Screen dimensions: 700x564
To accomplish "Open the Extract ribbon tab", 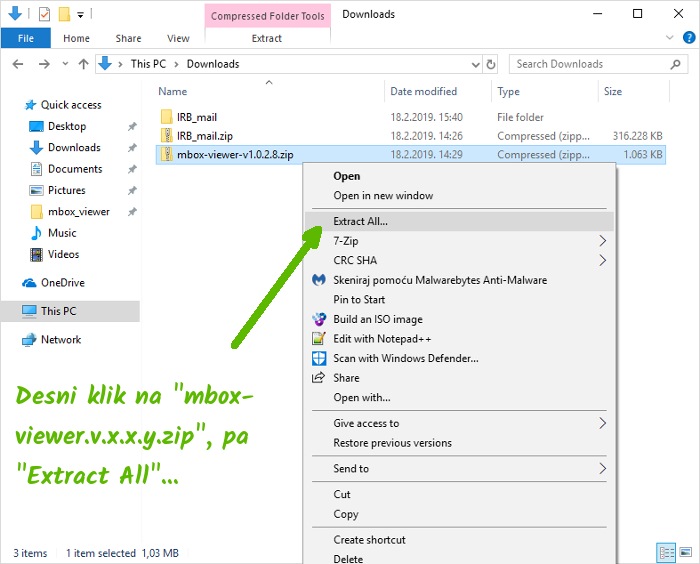I will point(267,39).
